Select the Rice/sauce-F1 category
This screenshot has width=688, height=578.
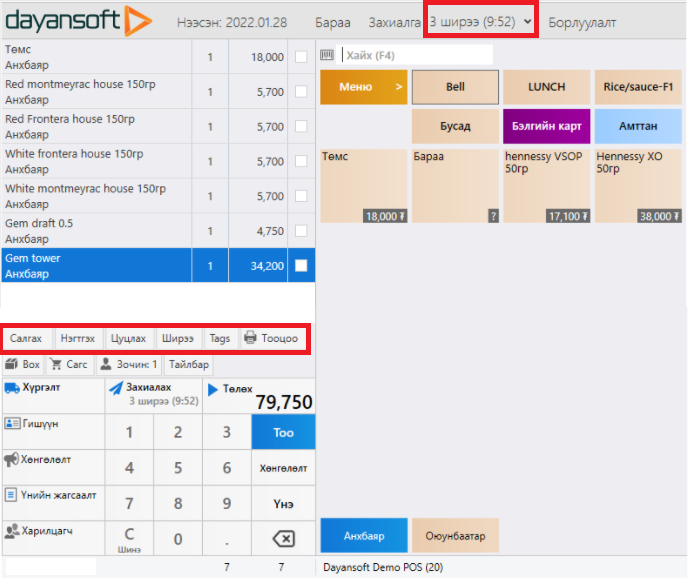pyautogui.click(x=638, y=87)
